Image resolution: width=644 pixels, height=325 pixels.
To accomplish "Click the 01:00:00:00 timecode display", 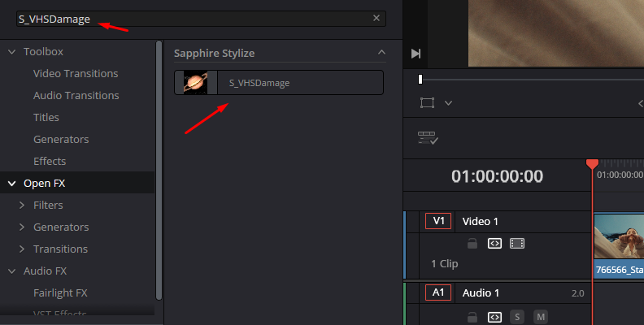I will click(x=497, y=176).
